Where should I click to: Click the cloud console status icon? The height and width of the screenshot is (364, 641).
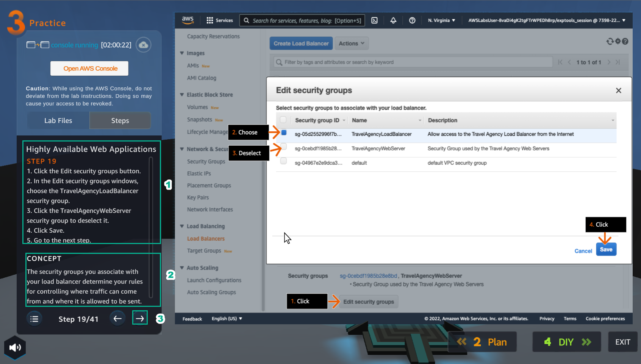(144, 45)
